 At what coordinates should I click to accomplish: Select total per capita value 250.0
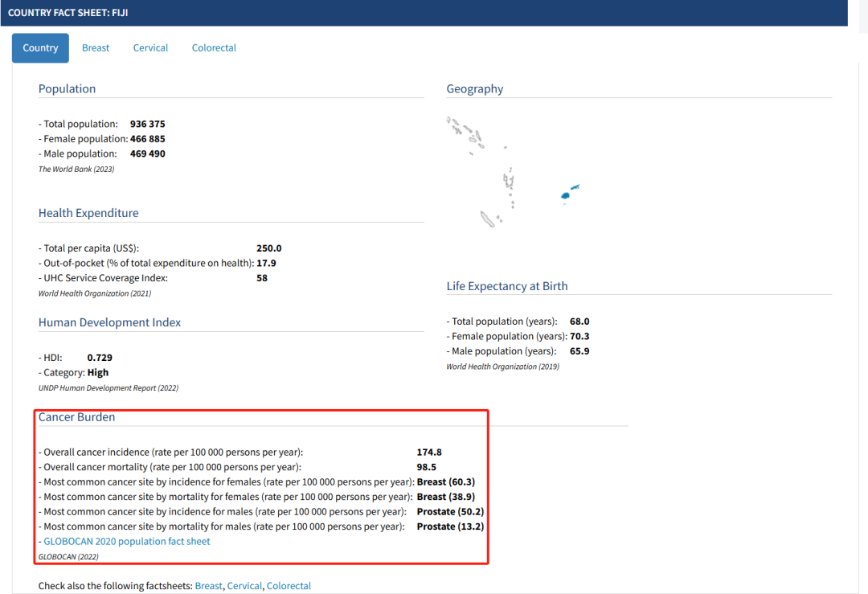pos(268,248)
